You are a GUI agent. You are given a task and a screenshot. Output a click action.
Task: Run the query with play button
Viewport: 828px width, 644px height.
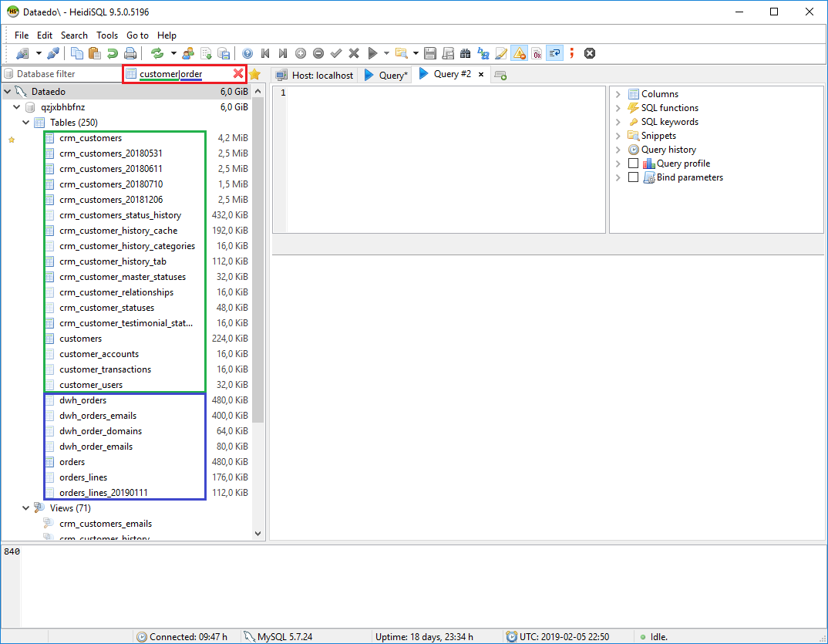373,53
